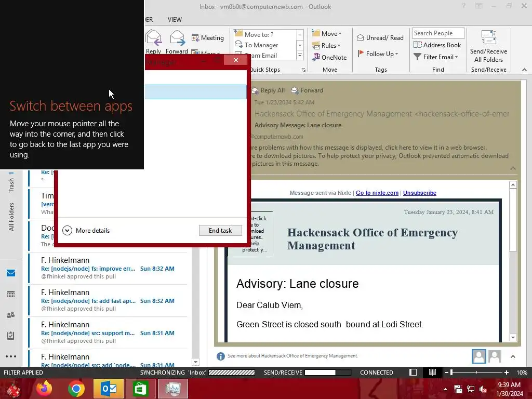
Task: Open the Tasks module in the navigation bar
Action: point(11,336)
